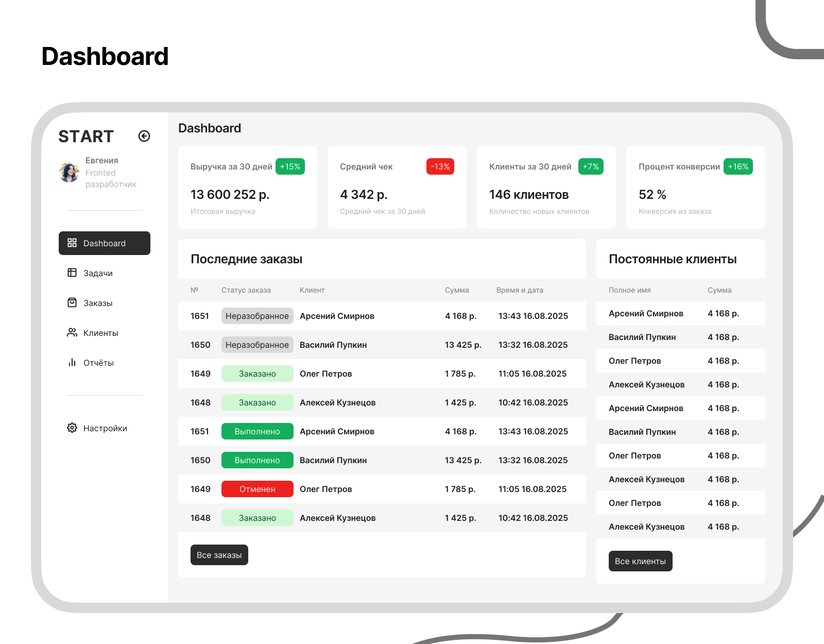Select the Задачи menu item
The height and width of the screenshot is (644, 824).
pyautogui.click(x=98, y=273)
